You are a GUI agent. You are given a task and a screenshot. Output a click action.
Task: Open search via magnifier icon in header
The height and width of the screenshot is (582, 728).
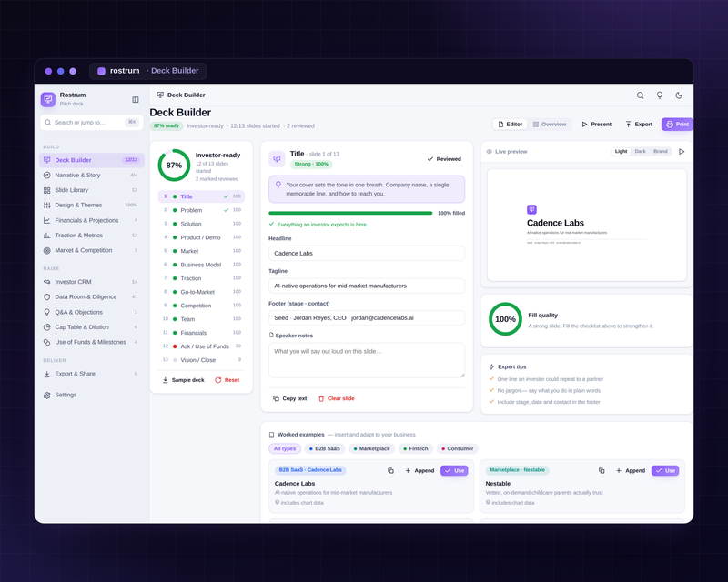click(x=641, y=95)
